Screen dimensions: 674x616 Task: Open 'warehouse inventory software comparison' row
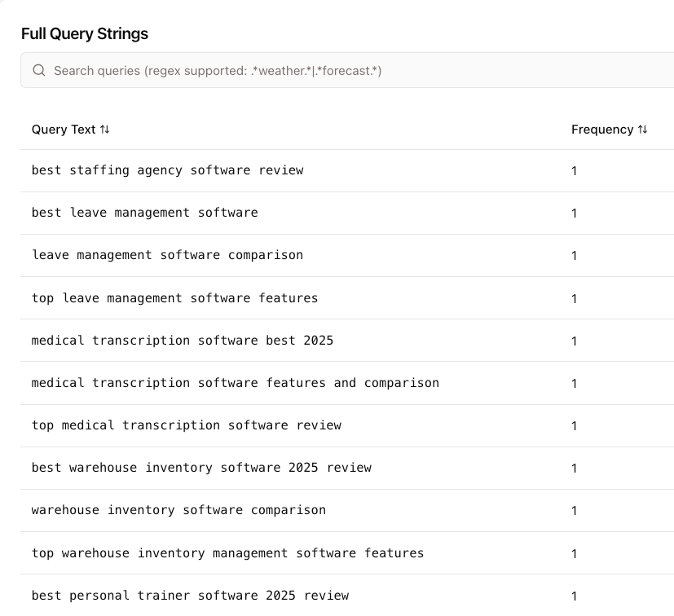tap(178, 510)
